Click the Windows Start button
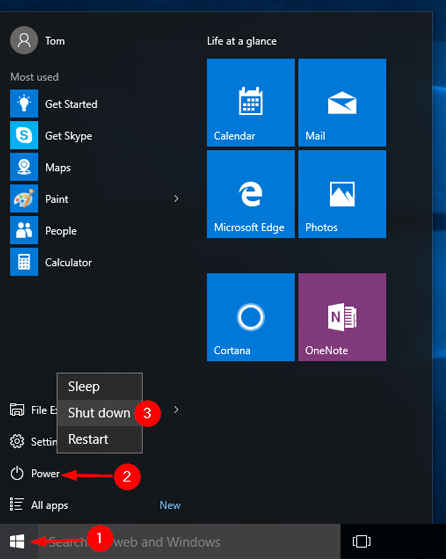The image size is (446, 560). (17, 541)
